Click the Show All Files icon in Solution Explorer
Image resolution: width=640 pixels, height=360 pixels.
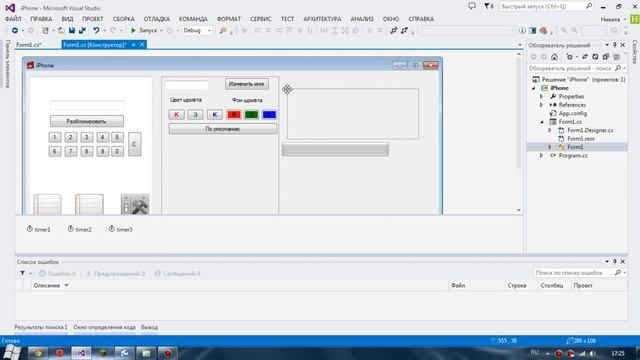coord(616,57)
